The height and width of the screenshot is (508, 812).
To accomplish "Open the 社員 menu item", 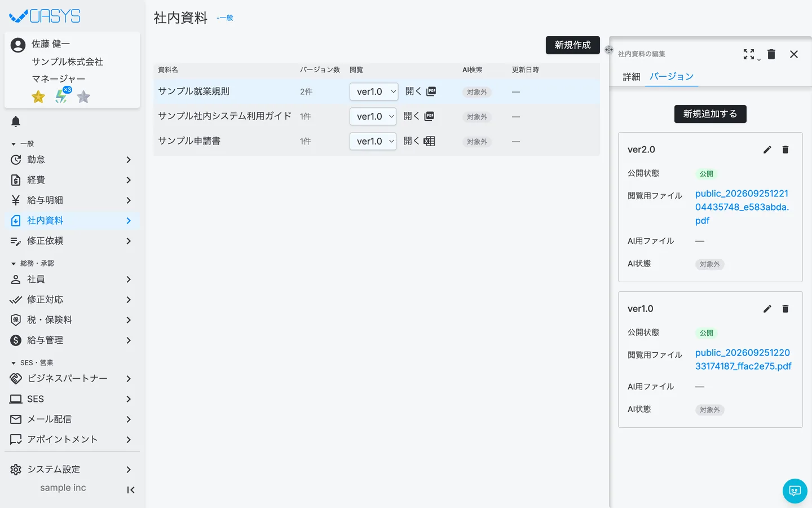I will tap(72, 279).
